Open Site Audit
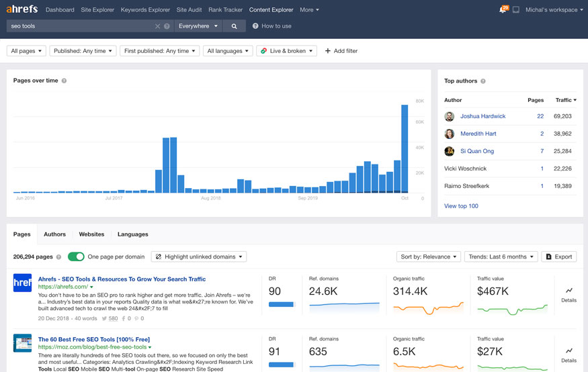 [x=189, y=10]
